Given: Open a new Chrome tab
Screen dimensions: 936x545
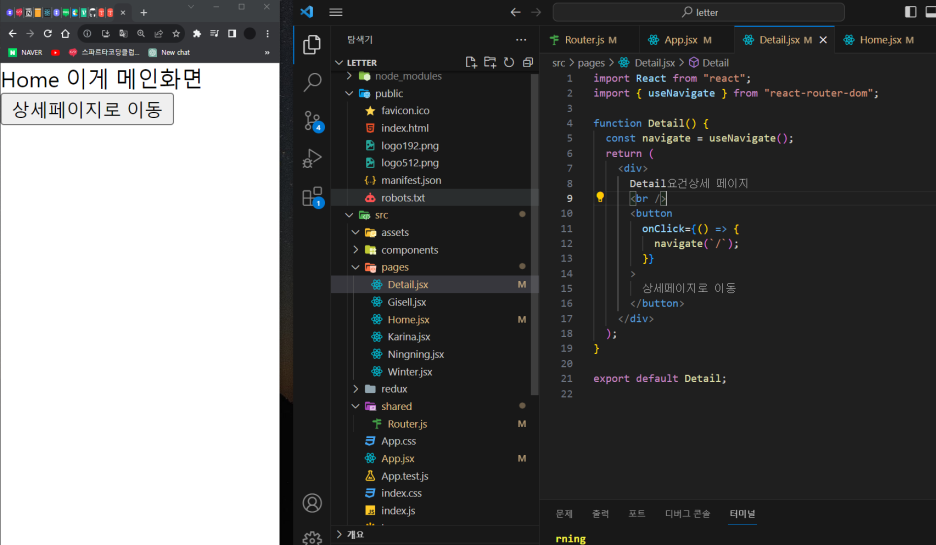Looking at the screenshot, I should pyautogui.click(x=143, y=12).
